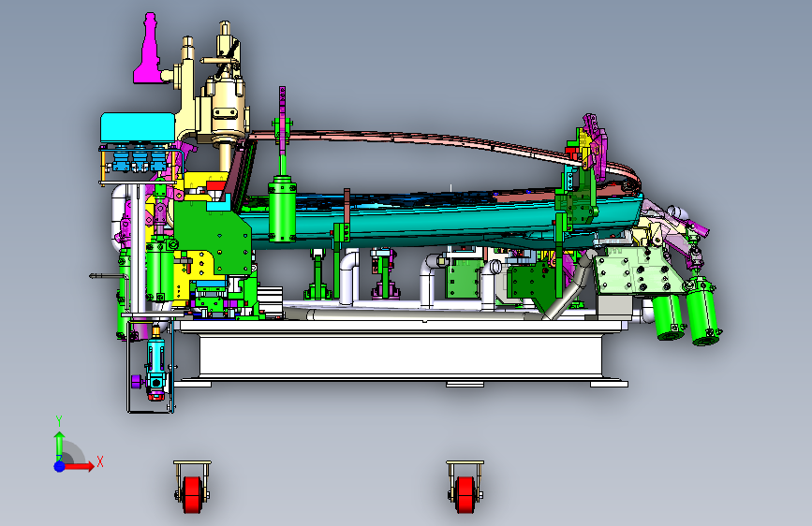Click the blue origin ball of the axis triad

pos(60,466)
